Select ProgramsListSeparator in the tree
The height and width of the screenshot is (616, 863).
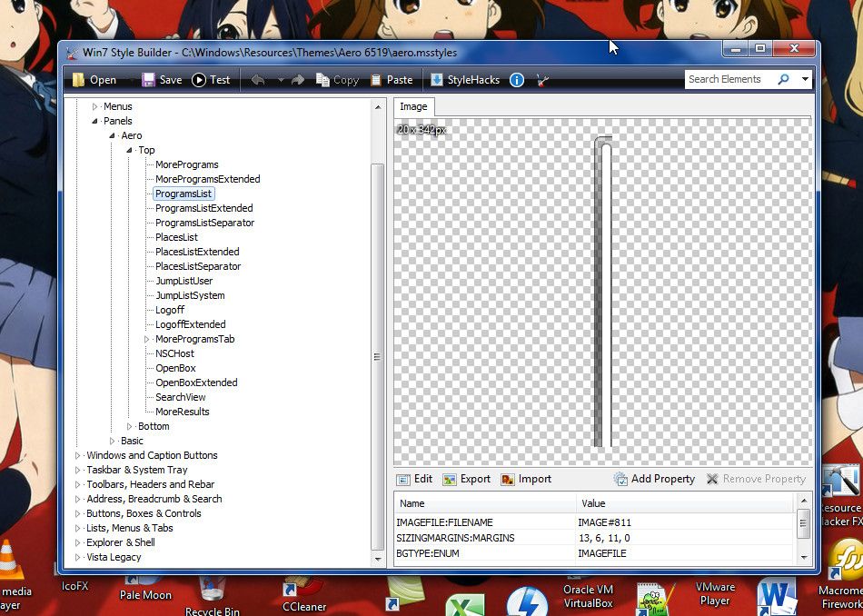coord(204,223)
